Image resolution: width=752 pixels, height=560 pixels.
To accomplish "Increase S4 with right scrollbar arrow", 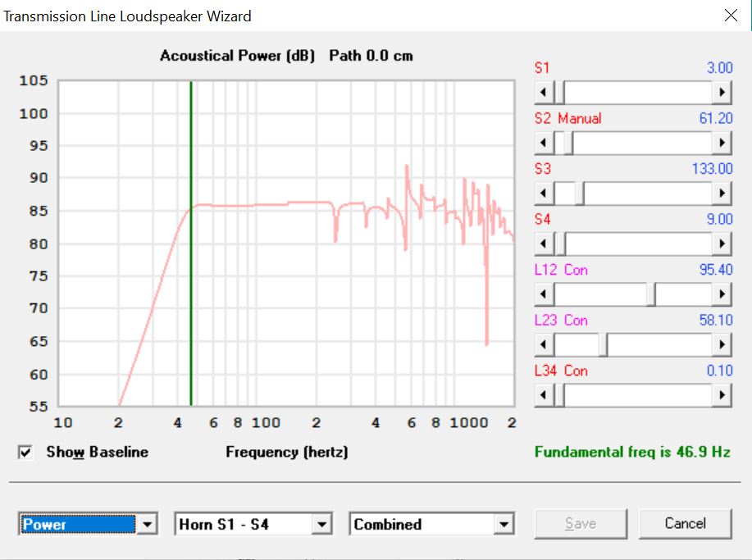I will pos(722,244).
